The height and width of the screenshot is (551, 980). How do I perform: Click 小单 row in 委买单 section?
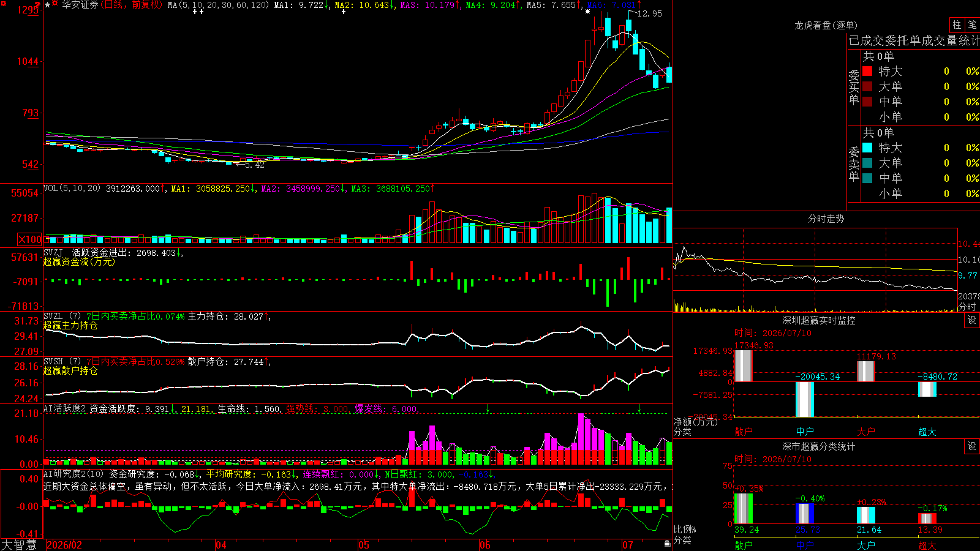tap(921, 117)
